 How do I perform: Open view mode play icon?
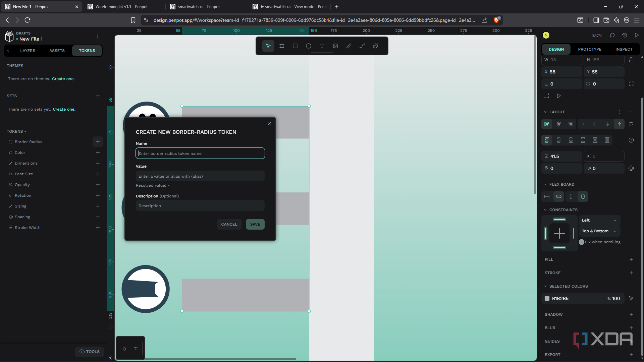637,35
